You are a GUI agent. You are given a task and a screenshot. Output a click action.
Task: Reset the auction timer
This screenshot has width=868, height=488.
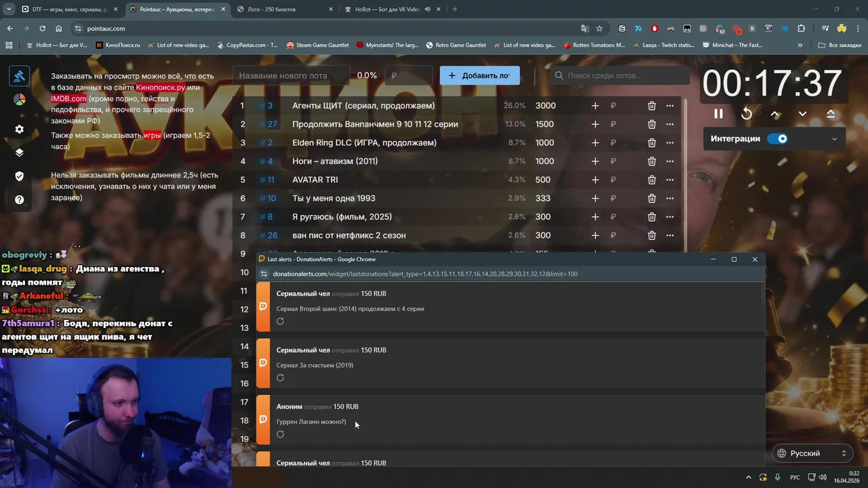(747, 114)
